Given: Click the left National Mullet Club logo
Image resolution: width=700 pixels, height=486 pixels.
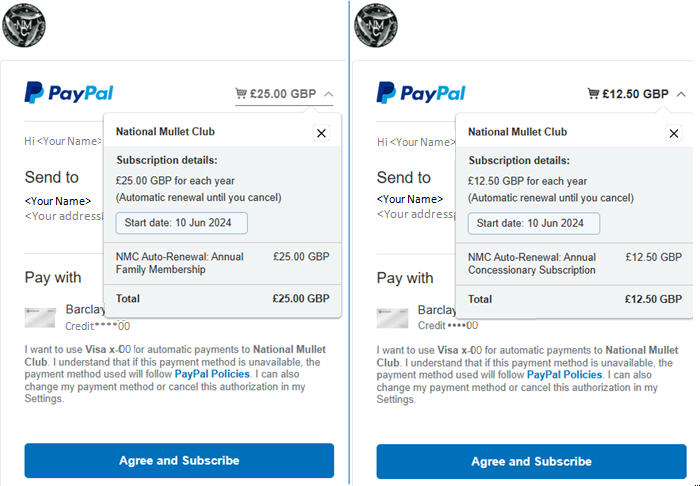Looking at the screenshot, I should point(22,25).
